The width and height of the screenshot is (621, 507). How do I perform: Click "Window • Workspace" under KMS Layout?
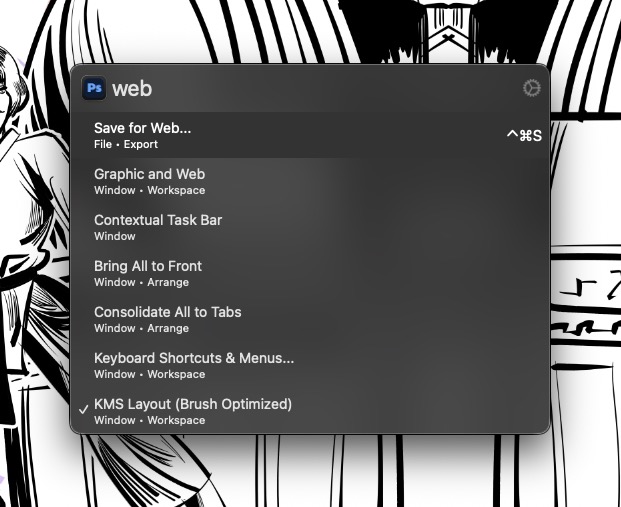[x=149, y=420]
